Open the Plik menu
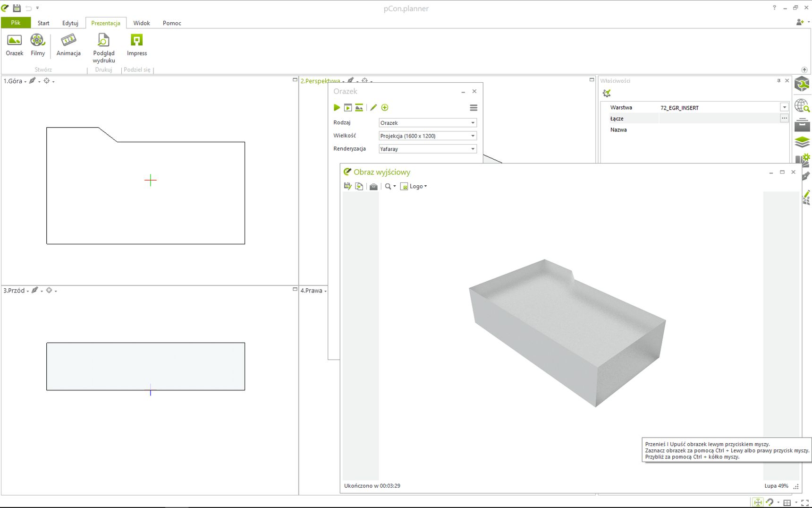Viewport: 812px width, 508px height. pyautogui.click(x=16, y=23)
